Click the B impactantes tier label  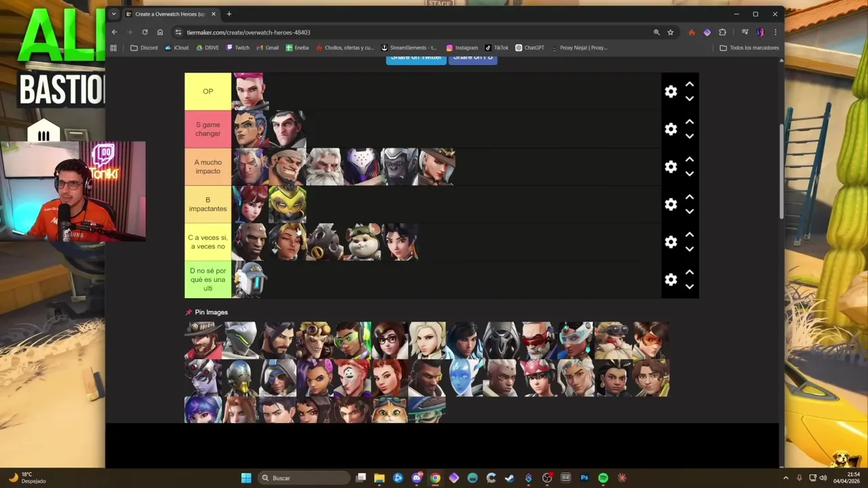208,204
